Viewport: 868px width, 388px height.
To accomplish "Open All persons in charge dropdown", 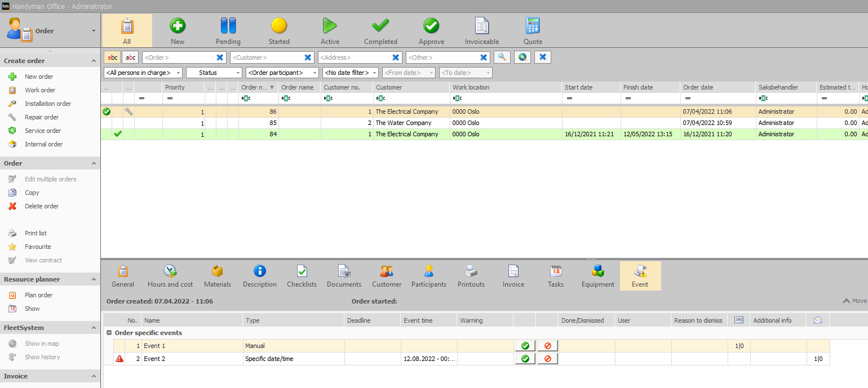I will (143, 73).
